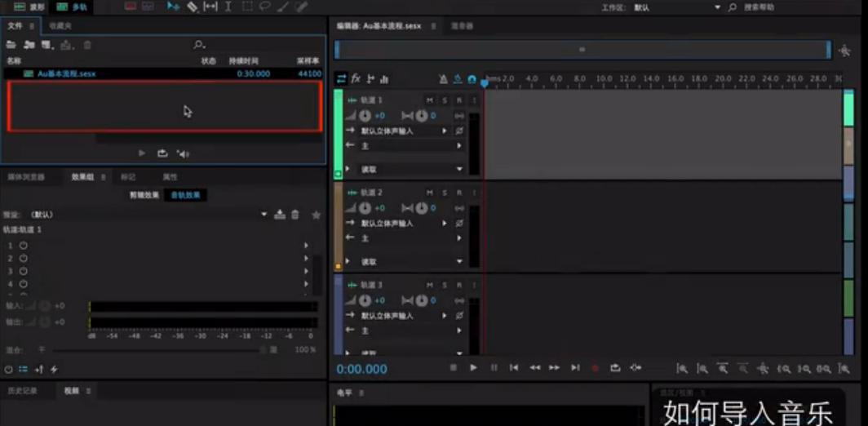Image resolution: width=868 pixels, height=426 pixels.
Task: Arm 轨道 1 for recording (R)
Action: click(x=458, y=100)
